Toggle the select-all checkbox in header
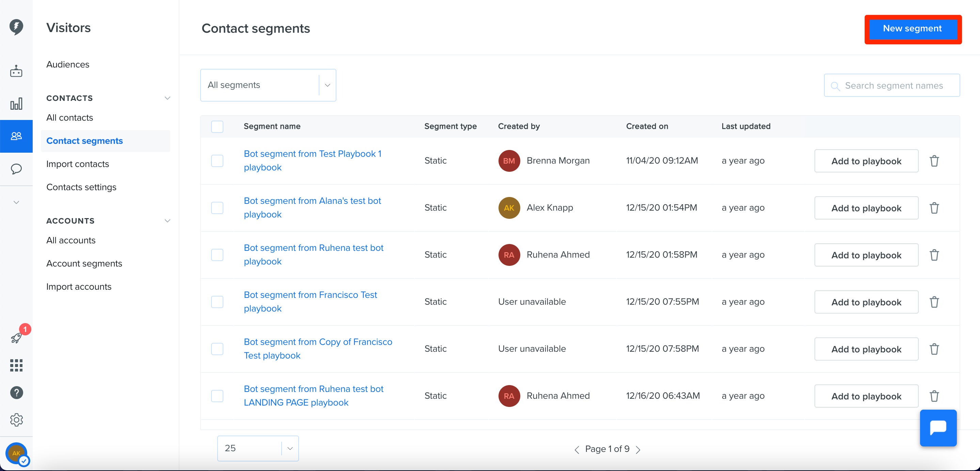The image size is (980, 471). (217, 126)
